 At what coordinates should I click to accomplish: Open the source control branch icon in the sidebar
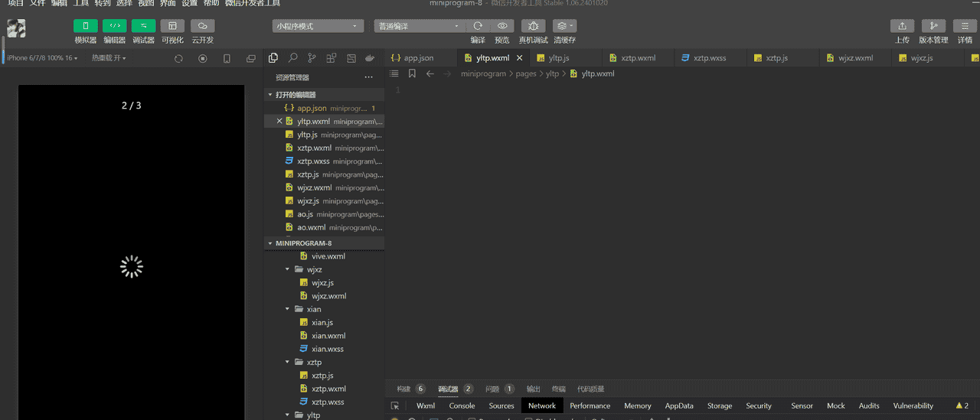[x=312, y=58]
